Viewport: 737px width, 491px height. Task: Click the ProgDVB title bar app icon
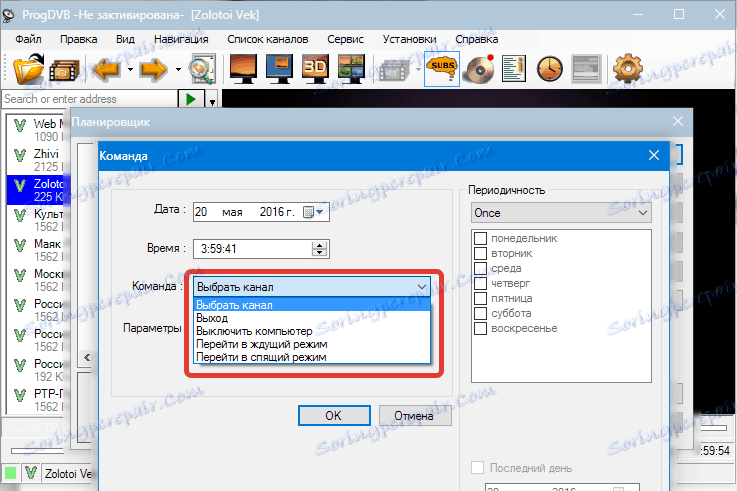pyautogui.click(x=8, y=15)
